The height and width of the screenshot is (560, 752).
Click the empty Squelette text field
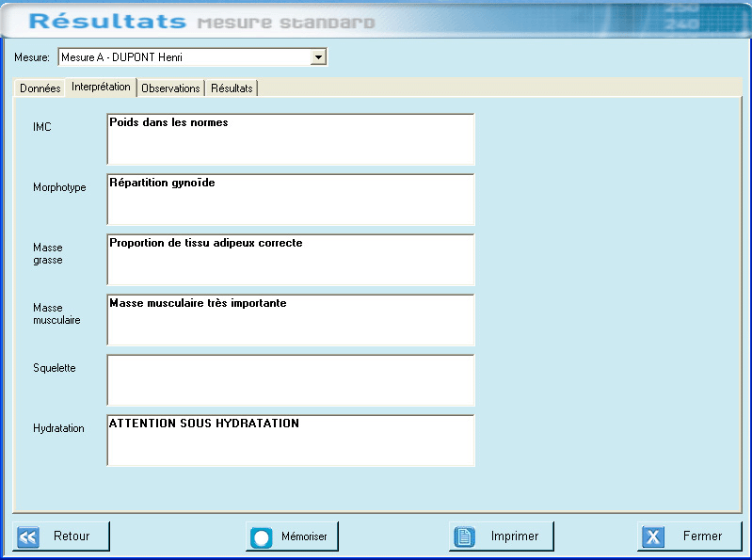[291, 380]
